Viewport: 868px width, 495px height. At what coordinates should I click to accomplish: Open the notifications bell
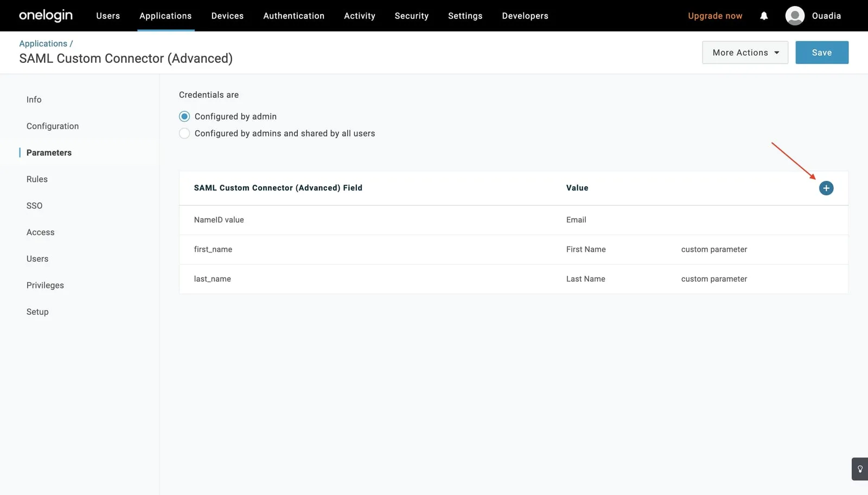(x=764, y=16)
